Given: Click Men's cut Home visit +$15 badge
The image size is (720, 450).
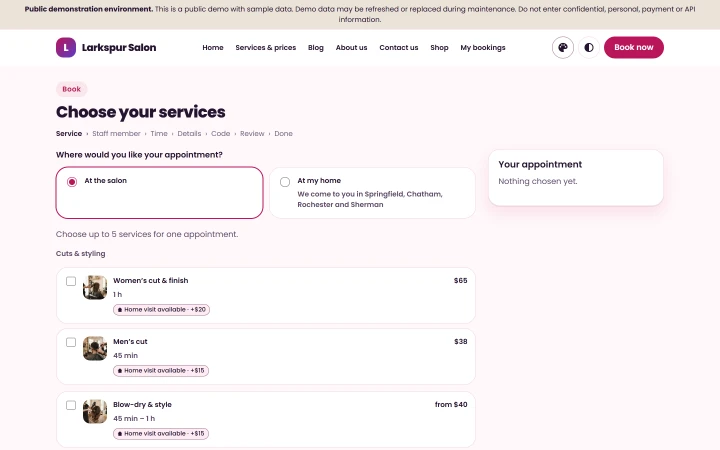Looking at the screenshot, I should point(161,371).
